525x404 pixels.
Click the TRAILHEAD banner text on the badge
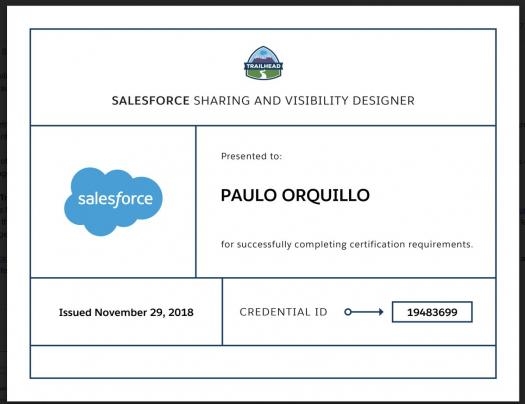pos(264,66)
